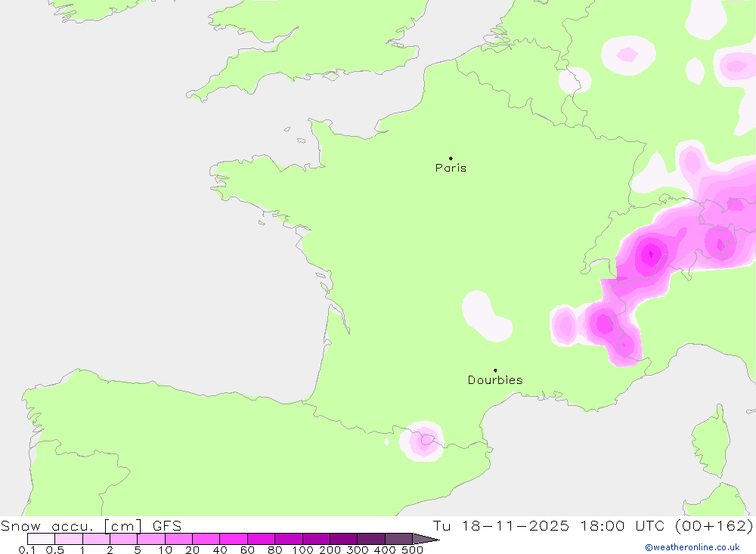Click legend value '80'
The image size is (756, 554).
click(275, 549)
